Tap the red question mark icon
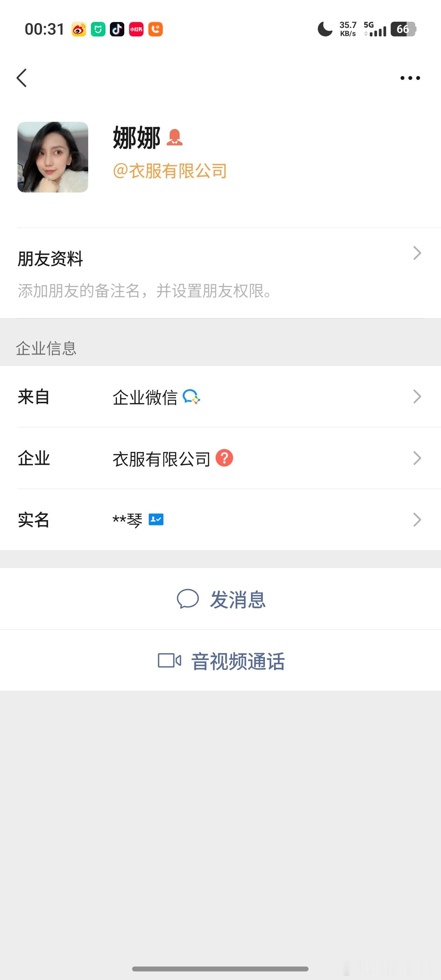Screen dimensions: 441x980 [x=224, y=458]
